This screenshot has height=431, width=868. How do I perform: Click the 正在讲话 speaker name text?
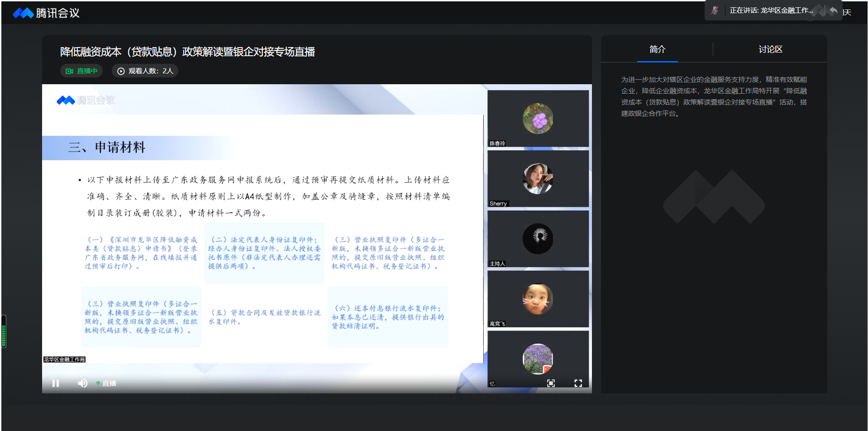pos(771,10)
